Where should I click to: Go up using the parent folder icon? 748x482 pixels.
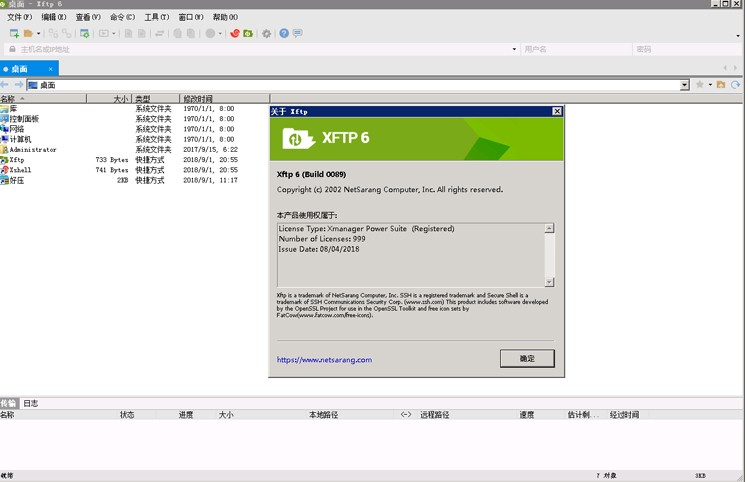pos(720,85)
